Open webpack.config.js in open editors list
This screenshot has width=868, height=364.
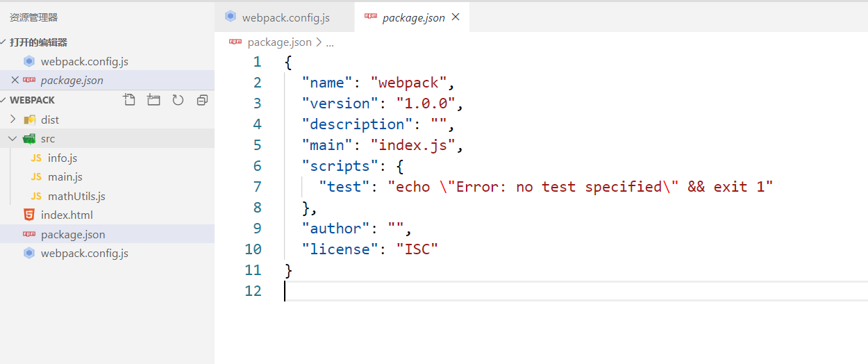click(84, 62)
